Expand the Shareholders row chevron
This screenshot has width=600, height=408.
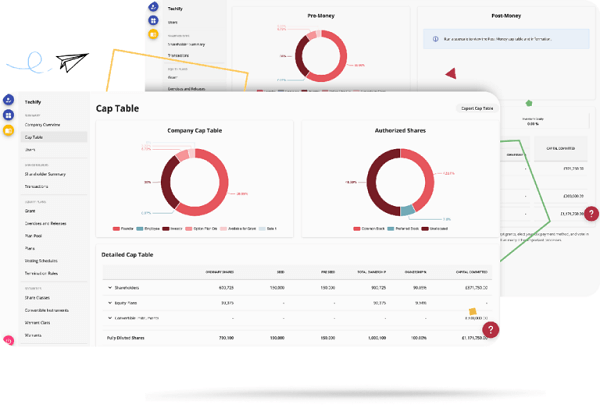tap(110, 287)
